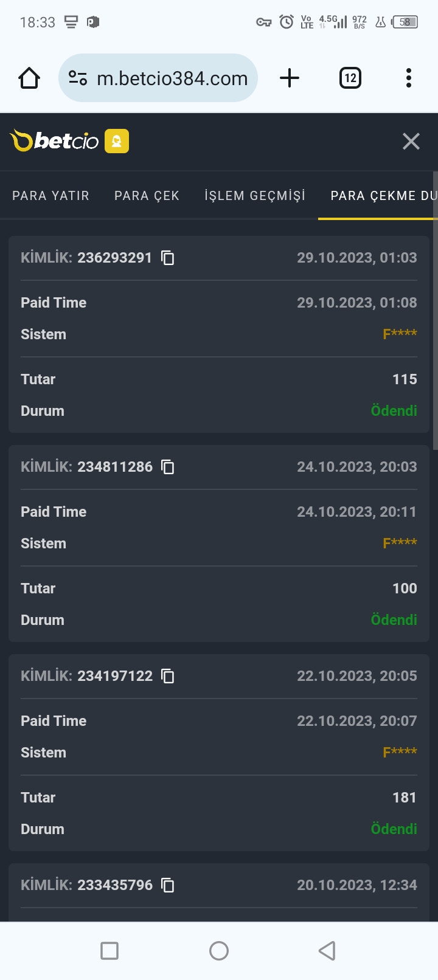Open İŞLEM GEÇMİŞİ tab
Screen dimensions: 438x980
pyautogui.click(x=255, y=196)
